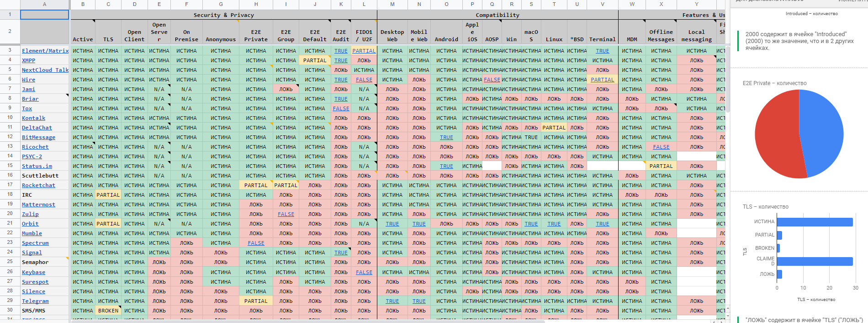Open the Zulip link
This screenshot has height=323, width=868.
(x=30, y=214)
